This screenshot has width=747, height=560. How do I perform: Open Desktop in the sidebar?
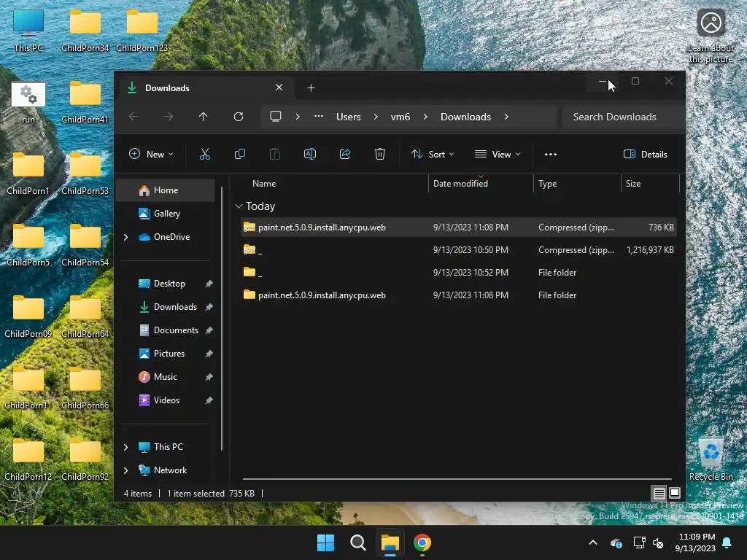tap(169, 284)
